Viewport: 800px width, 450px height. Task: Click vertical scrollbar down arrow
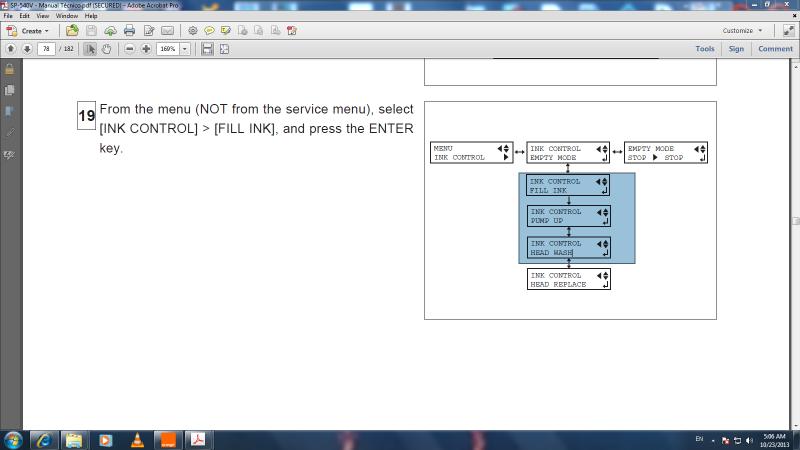(x=795, y=425)
